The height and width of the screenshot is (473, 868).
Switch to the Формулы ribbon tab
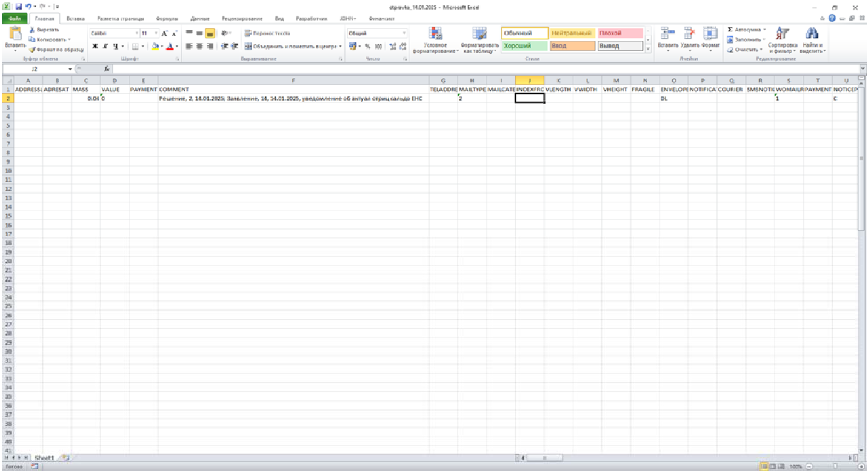165,19
